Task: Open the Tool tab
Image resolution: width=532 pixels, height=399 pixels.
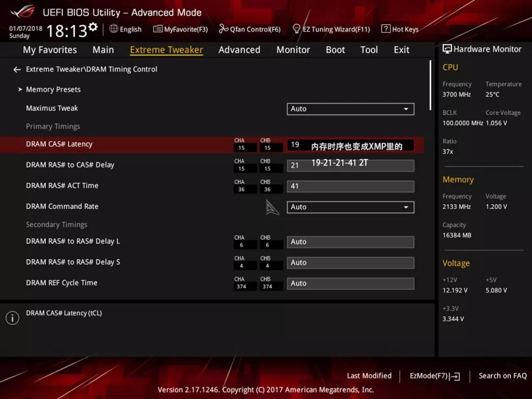Action: [x=369, y=50]
